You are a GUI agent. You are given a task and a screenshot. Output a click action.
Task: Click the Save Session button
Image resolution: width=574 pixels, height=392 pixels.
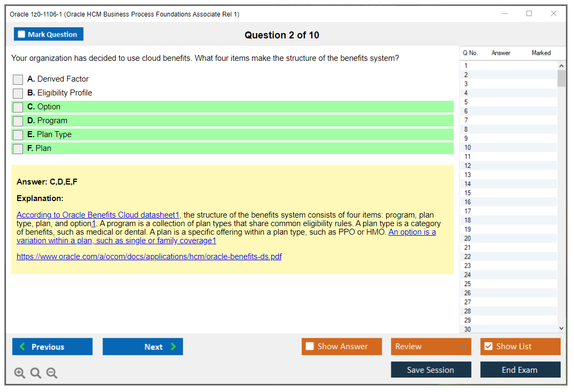tap(431, 370)
